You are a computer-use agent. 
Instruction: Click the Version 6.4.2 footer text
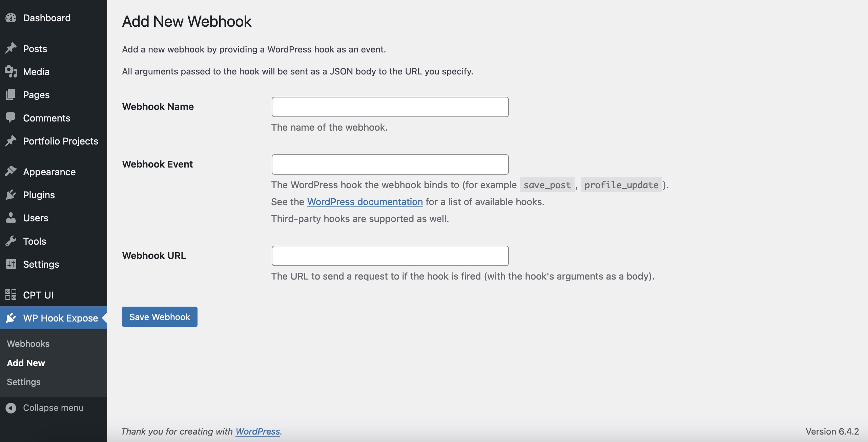(832, 431)
